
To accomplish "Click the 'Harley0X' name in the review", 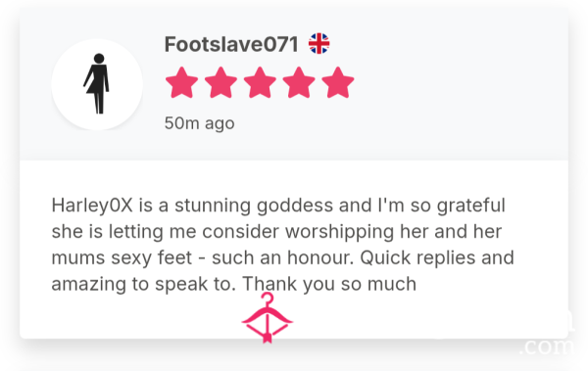I will tap(92, 207).
